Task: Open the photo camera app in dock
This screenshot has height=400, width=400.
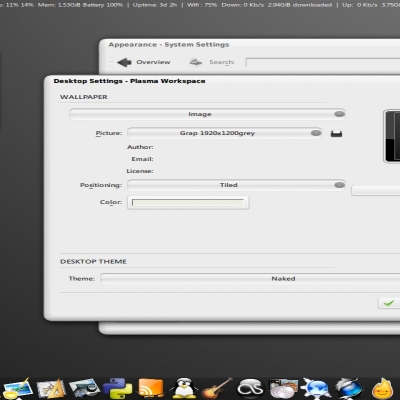Action: pyautogui.click(x=84, y=388)
